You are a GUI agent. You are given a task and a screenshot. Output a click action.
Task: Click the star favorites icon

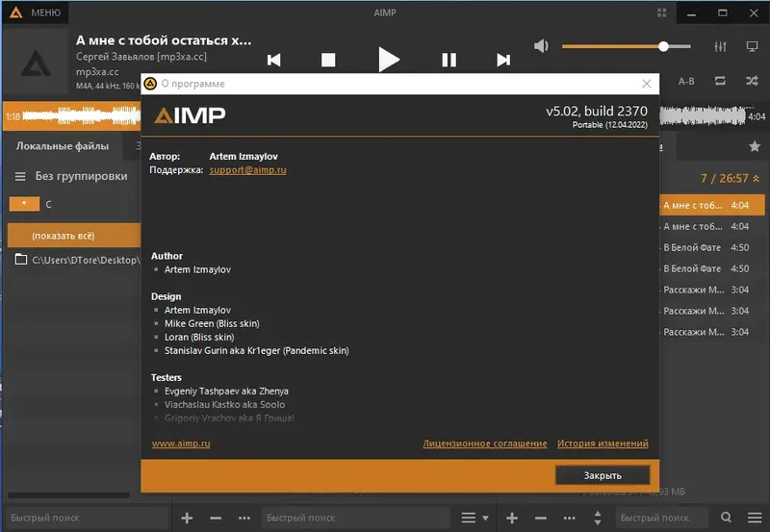pos(755,146)
